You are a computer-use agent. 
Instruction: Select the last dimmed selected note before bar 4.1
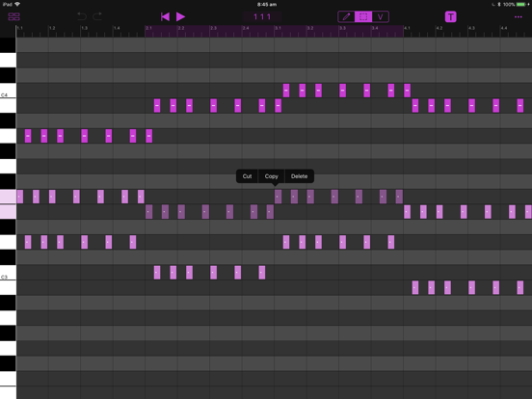[399, 197]
